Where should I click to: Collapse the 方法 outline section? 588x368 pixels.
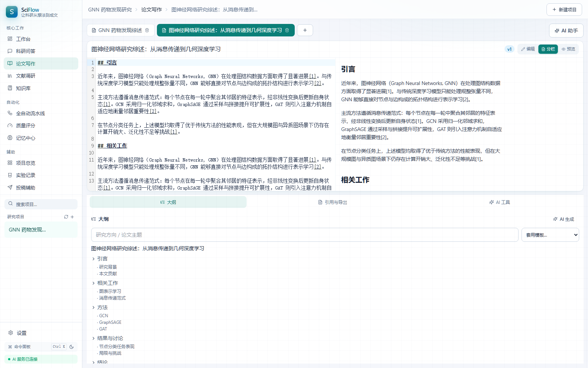(93, 308)
